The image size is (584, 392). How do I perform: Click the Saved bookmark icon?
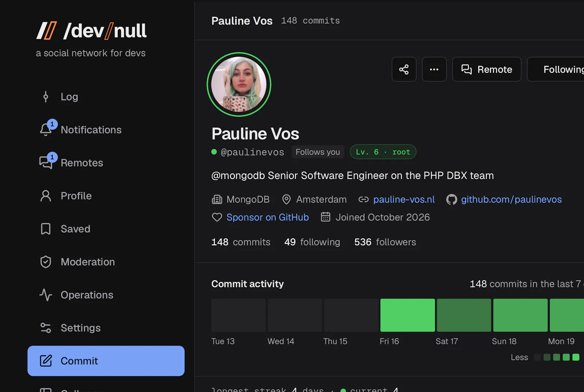pos(46,229)
